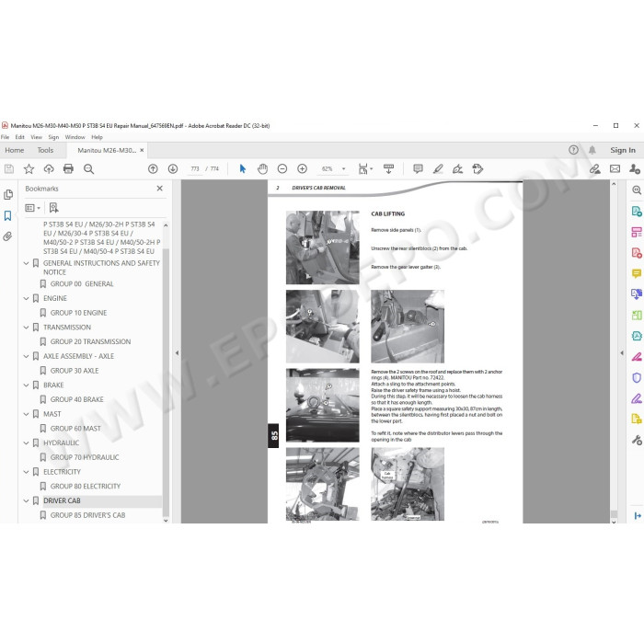Open the Sign menu

click(53, 137)
